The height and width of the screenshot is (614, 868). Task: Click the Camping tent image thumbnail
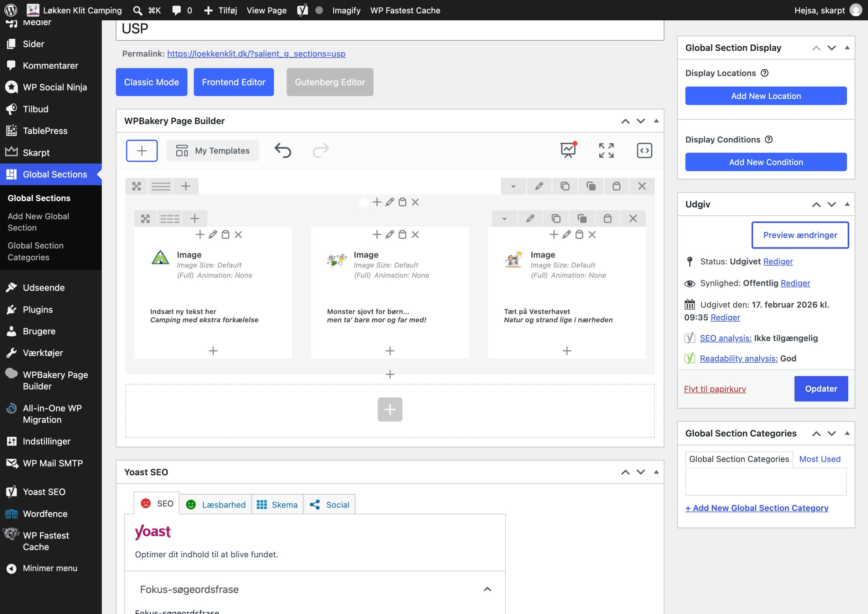tap(160, 258)
